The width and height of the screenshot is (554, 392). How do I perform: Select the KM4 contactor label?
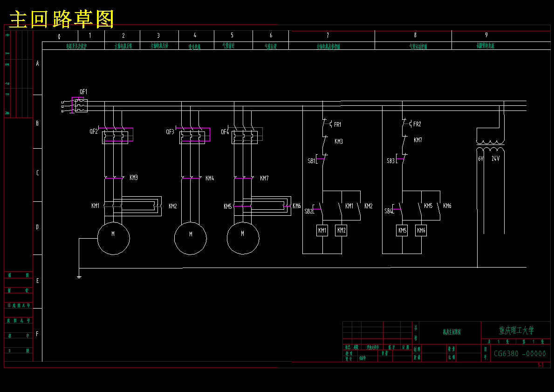click(x=210, y=179)
